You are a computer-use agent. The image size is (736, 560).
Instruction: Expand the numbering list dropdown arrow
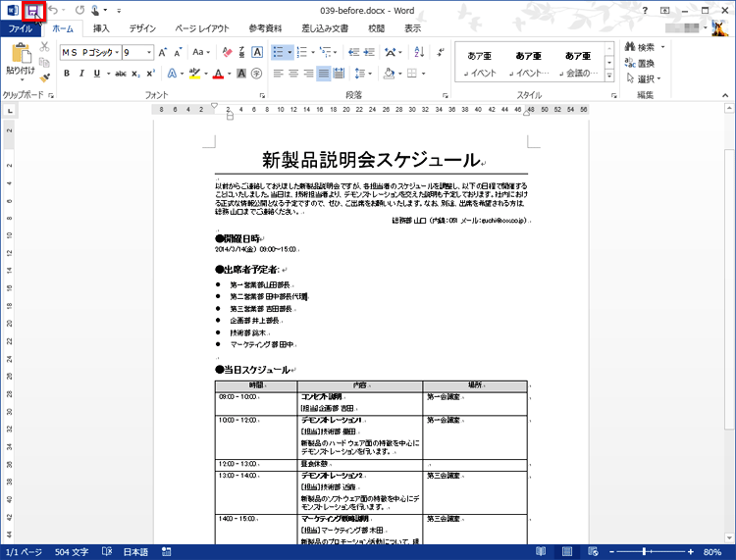(x=313, y=52)
